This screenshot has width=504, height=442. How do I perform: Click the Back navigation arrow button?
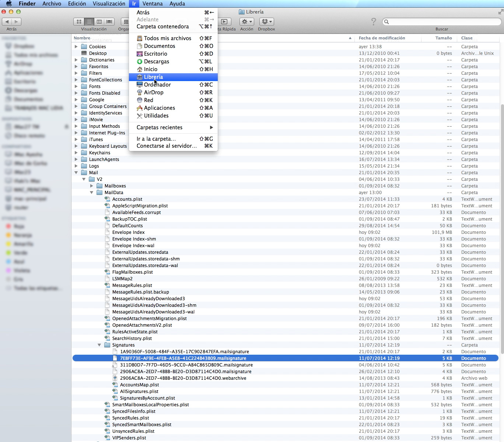pyautogui.click(x=7, y=22)
